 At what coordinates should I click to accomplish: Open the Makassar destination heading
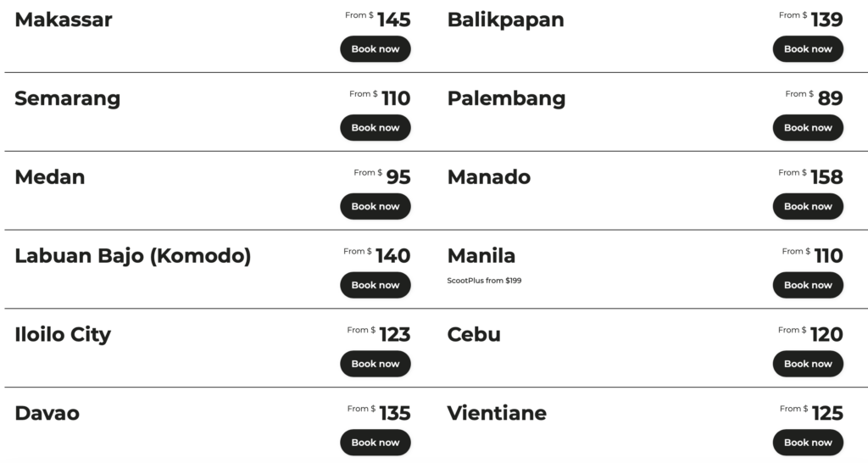pyautogui.click(x=64, y=20)
